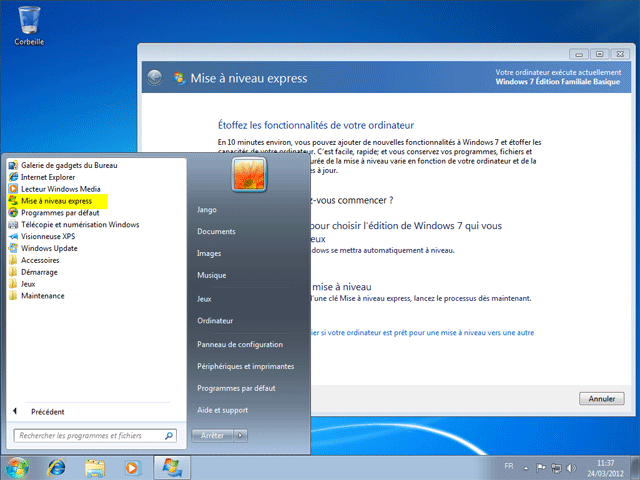Click the user account picture thumbnail
640x480 pixels.
click(x=245, y=175)
